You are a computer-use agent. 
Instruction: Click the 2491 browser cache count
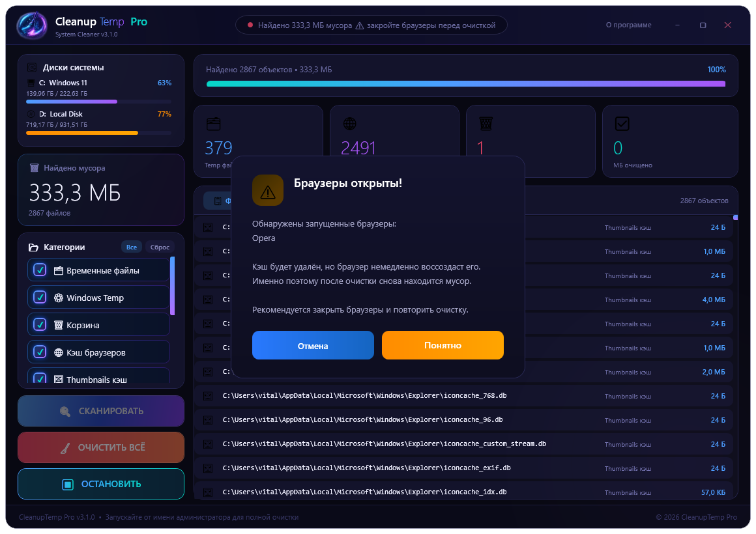[358, 148]
